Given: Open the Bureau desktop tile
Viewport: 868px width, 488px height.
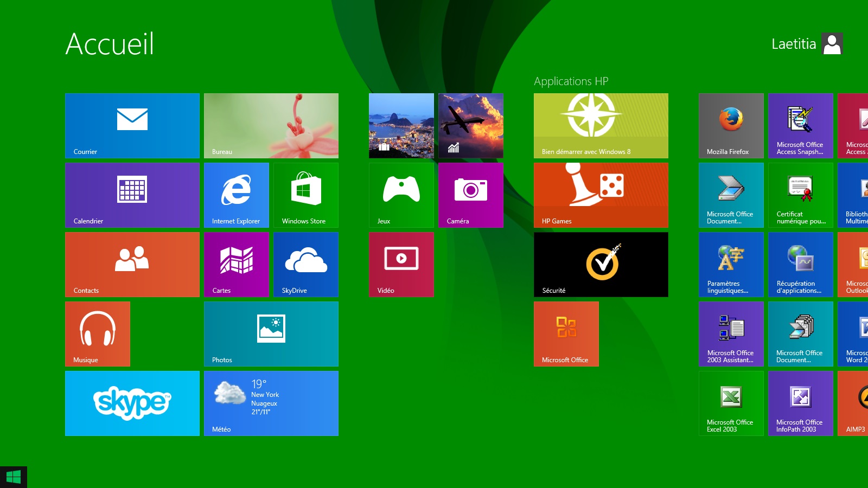Looking at the screenshot, I should click(271, 126).
